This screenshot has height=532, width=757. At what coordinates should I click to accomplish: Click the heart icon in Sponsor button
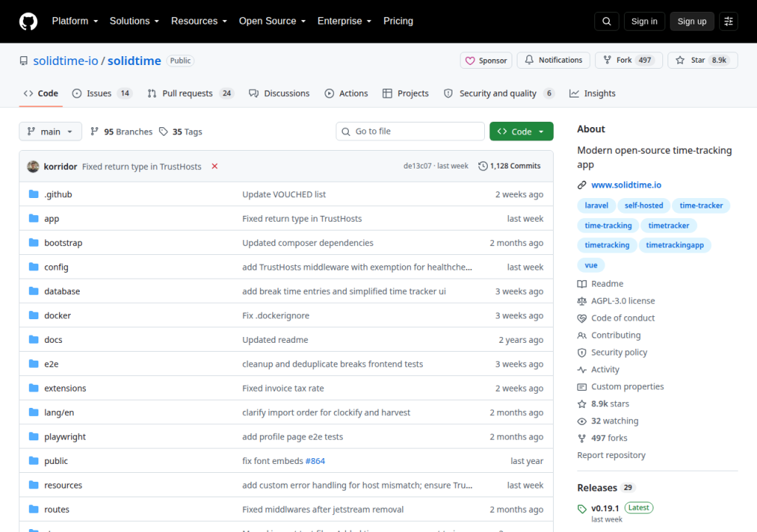pos(469,61)
